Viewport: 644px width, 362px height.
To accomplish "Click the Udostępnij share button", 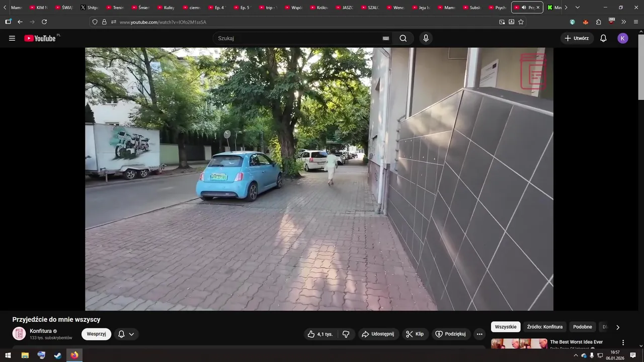I will [x=378, y=334].
